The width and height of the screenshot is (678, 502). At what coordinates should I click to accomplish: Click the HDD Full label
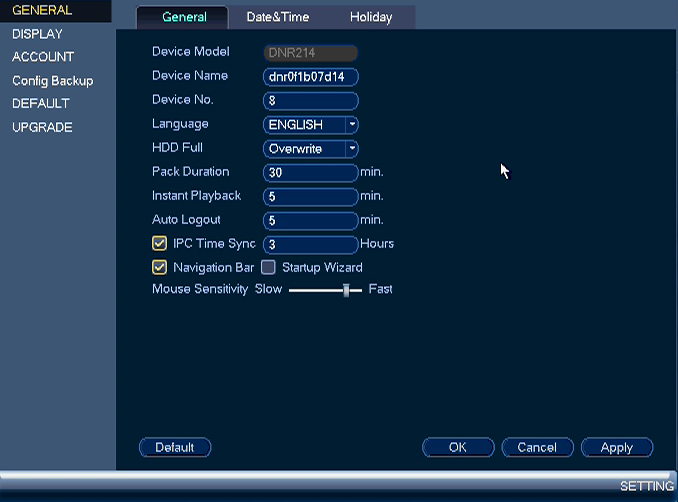click(x=177, y=148)
